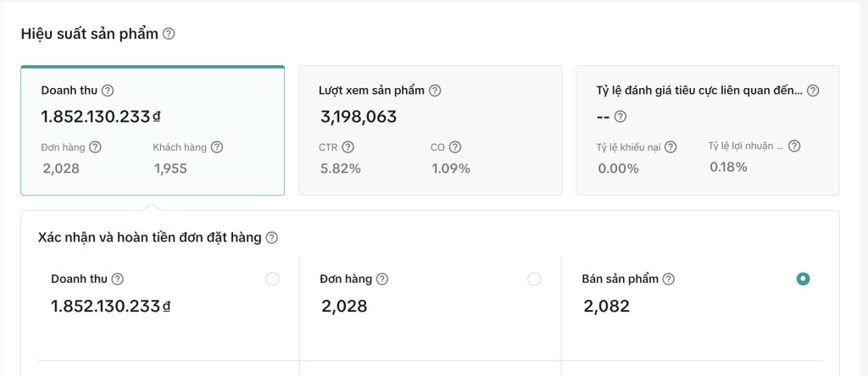
Task: Click help icon next to CO
Action: tap(455, 147)
